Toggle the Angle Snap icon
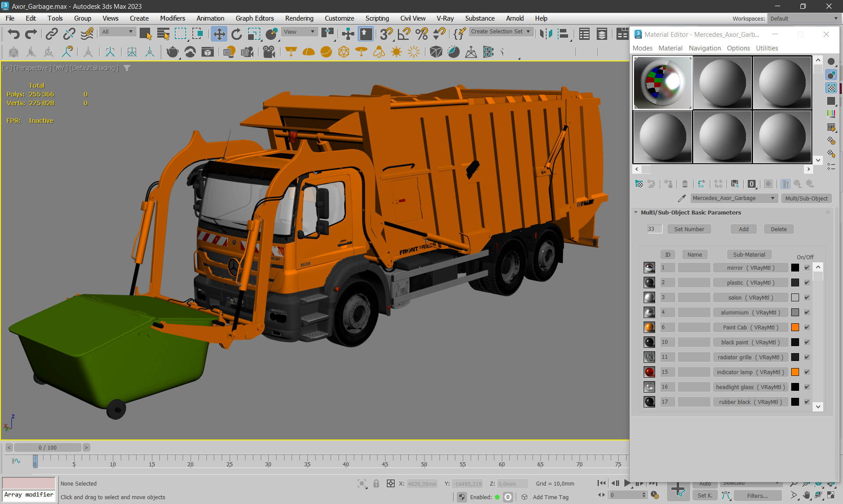Screen dimensions: 843x504 tap(403, 34)
